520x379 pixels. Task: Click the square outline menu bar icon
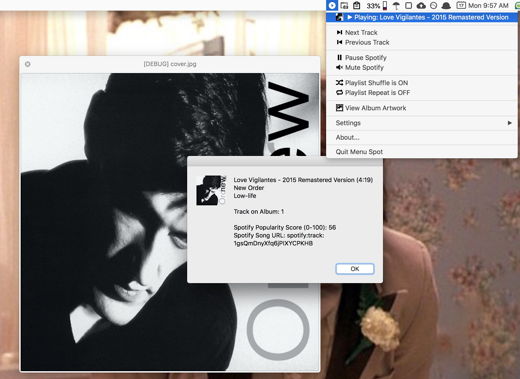409,6
